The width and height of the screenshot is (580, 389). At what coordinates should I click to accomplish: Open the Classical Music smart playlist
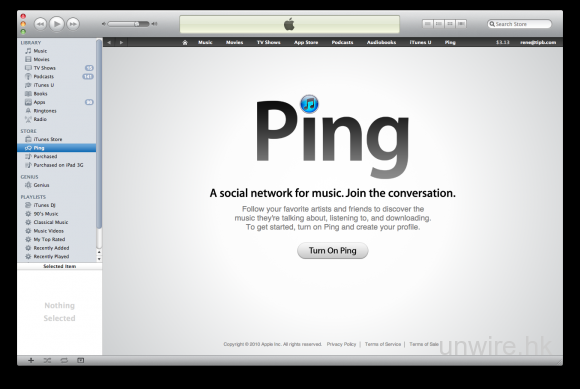(57, 222)
